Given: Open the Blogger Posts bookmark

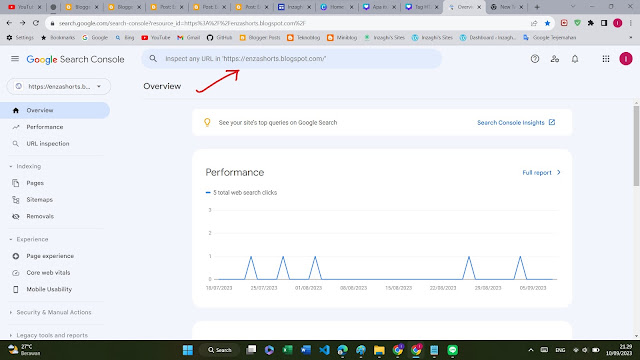Looking at the screenshot, I should (x=260, y=38).
